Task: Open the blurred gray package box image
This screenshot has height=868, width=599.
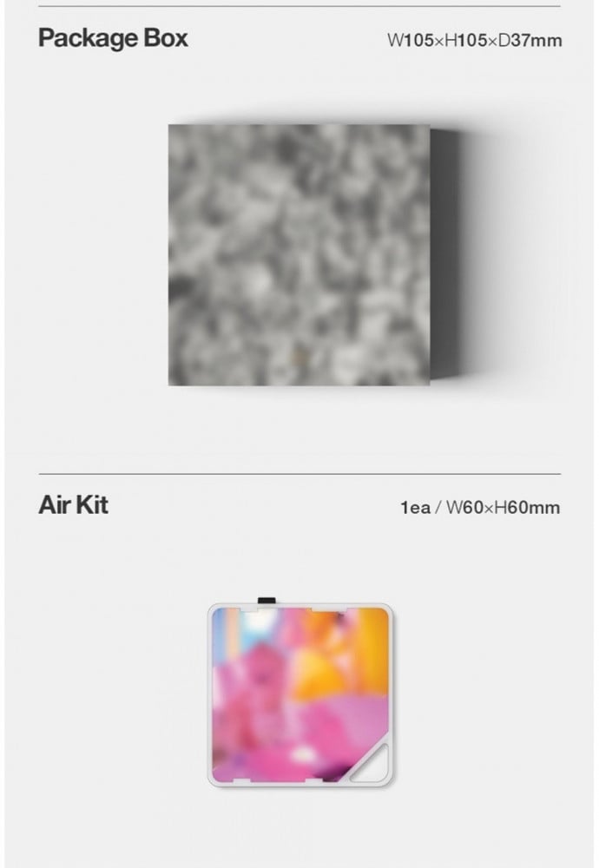Action: (x=299, y=254)
